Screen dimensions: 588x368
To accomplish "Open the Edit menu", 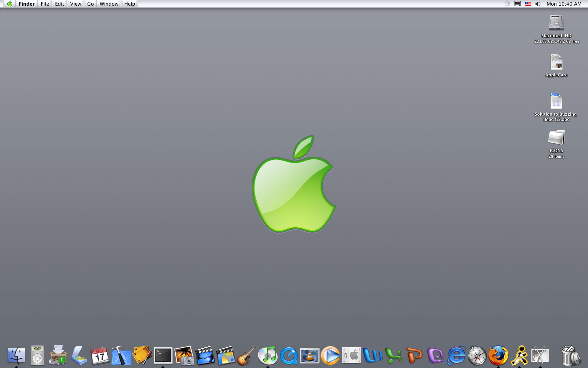I will click(59, 4).
